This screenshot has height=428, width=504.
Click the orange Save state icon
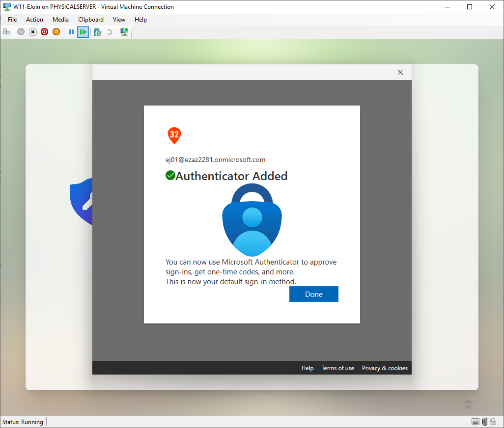click(56, 32)
